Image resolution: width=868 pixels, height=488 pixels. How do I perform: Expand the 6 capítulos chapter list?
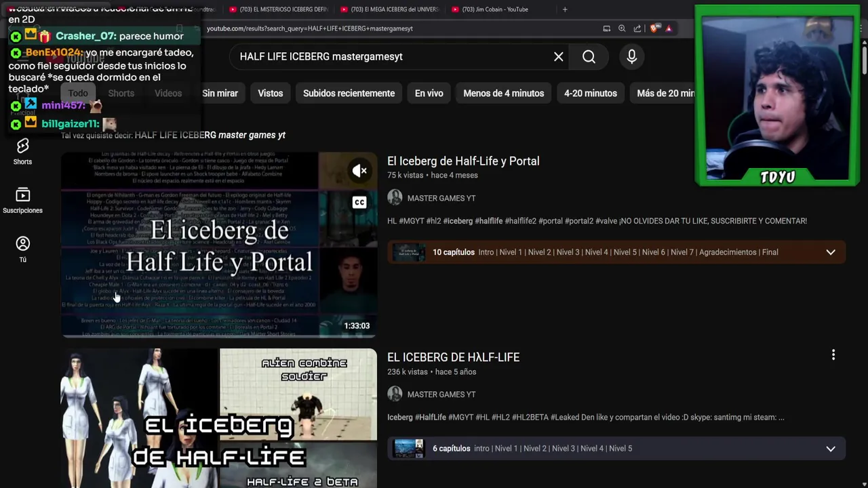pos(830,449)
